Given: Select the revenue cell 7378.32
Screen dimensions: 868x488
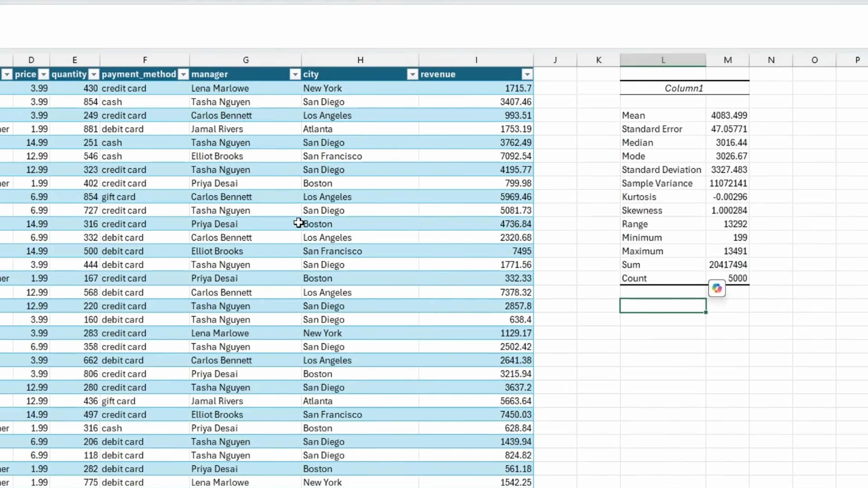Looking at the screenshot, I should pyautogui.click(x=476, y=292).
